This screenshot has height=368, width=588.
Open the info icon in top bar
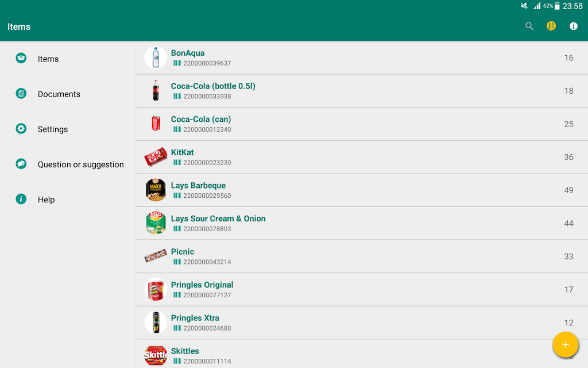point(574,26)
